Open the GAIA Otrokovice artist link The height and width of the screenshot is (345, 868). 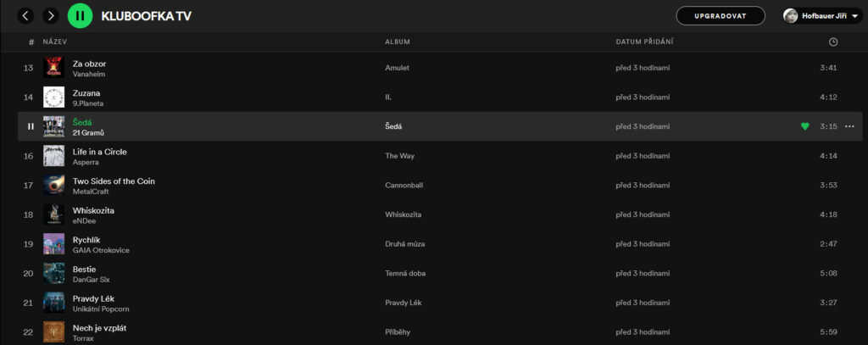101,250
